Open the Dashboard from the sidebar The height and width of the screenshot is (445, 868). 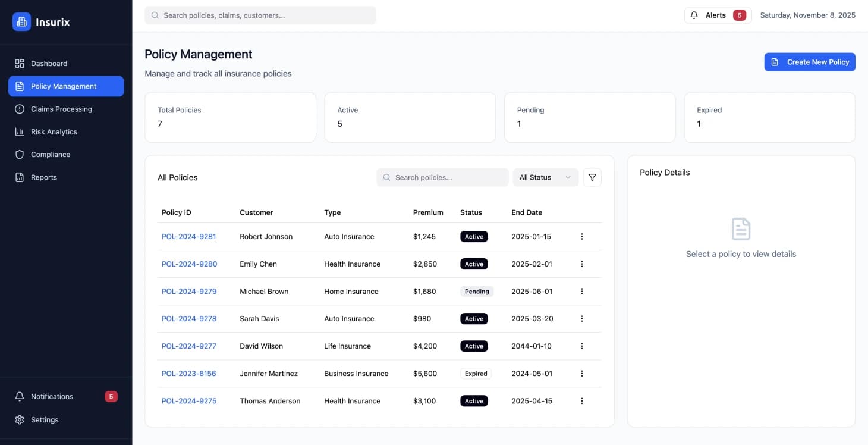click(x=49, y=63)
